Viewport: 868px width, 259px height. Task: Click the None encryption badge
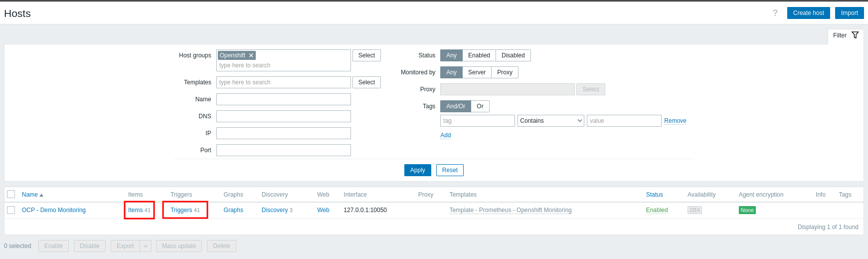click(x=747, y=210)
